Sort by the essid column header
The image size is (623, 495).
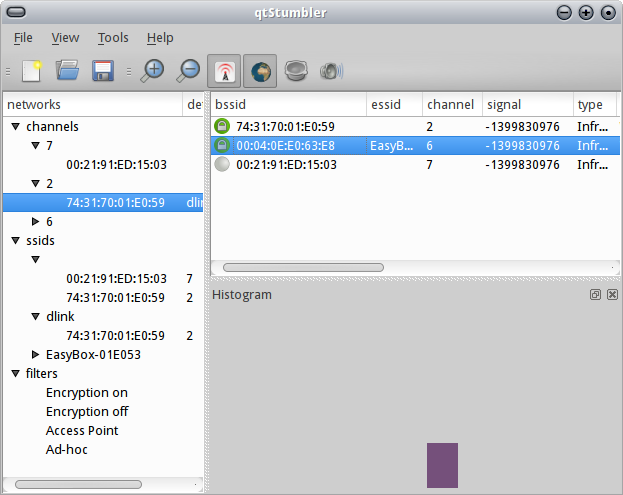pos(394,104)
